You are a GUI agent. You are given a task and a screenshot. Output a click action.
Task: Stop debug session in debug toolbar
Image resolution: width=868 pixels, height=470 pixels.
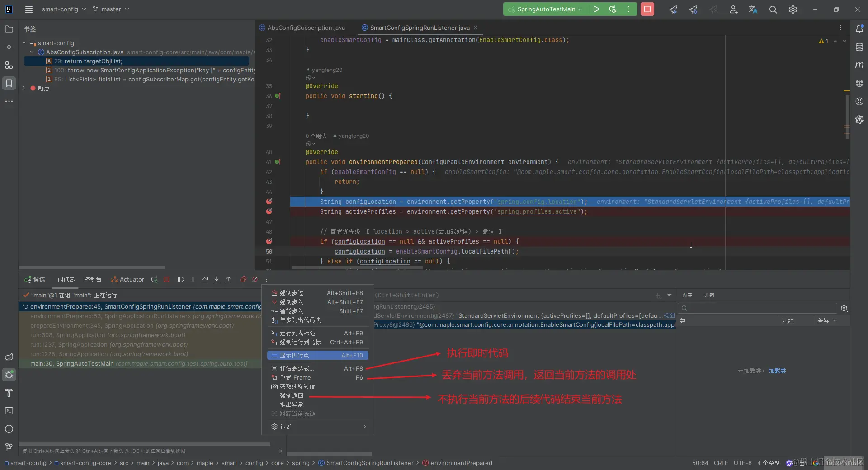click(166, 279)
